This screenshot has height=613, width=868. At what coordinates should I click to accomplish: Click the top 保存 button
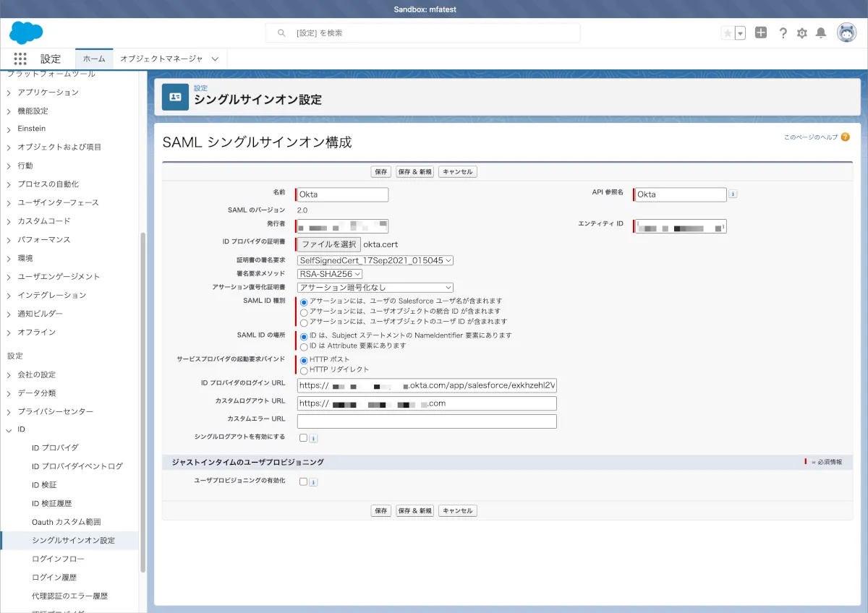(381, 172)
